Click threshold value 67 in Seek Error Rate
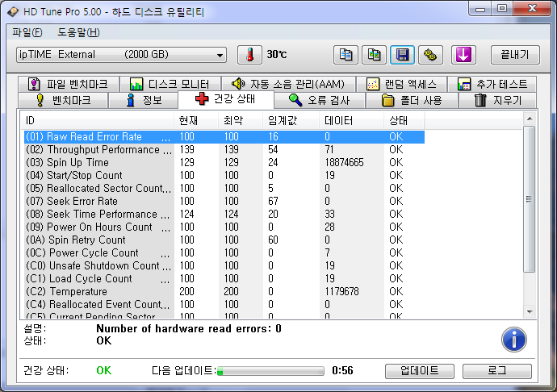The height and width of the screenshot is (392, 557). (x=273, y=202)
